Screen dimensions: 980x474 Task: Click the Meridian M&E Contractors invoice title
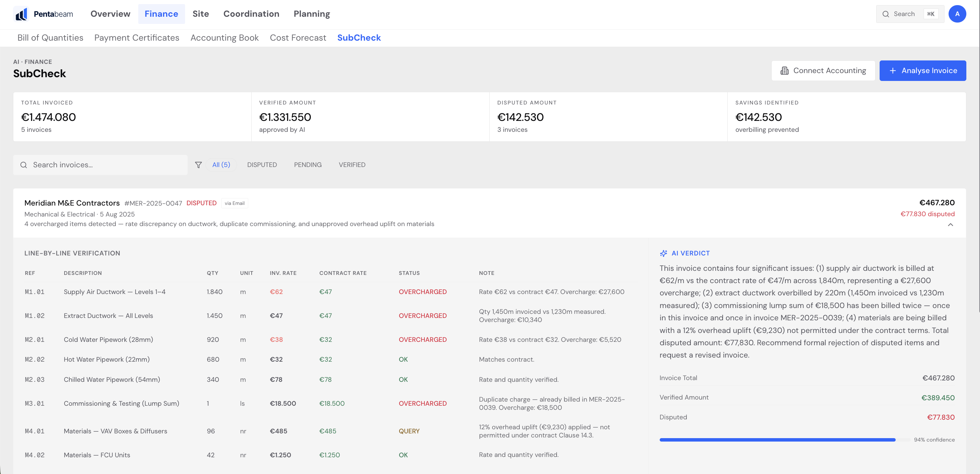[x=72, y=203]
